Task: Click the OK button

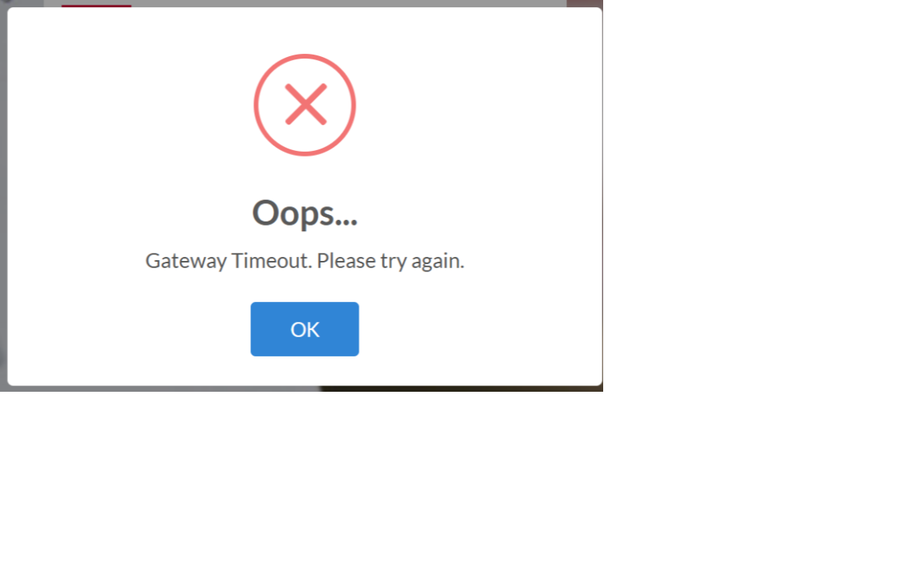Action: tap(305, 329)
